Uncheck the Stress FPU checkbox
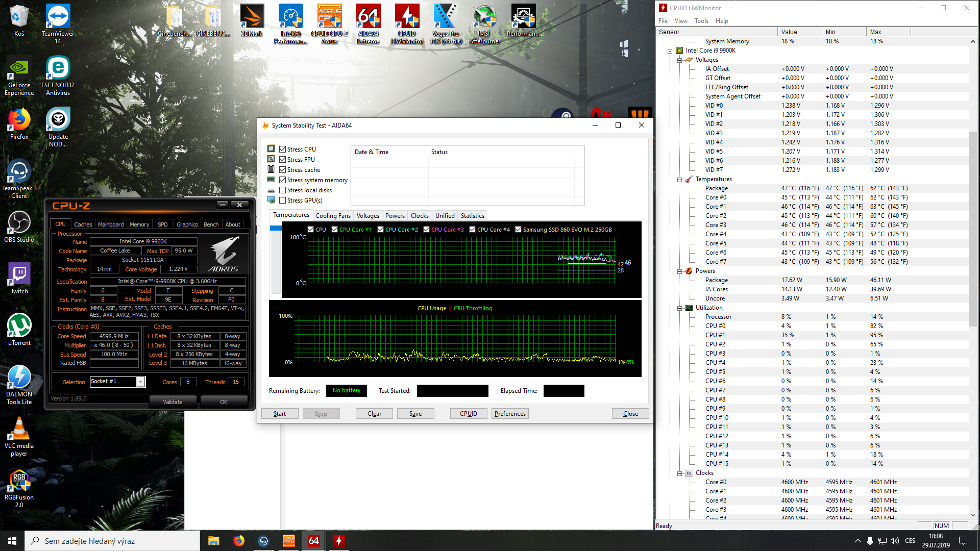The image size is (980, 551). (x=282, y=160)
